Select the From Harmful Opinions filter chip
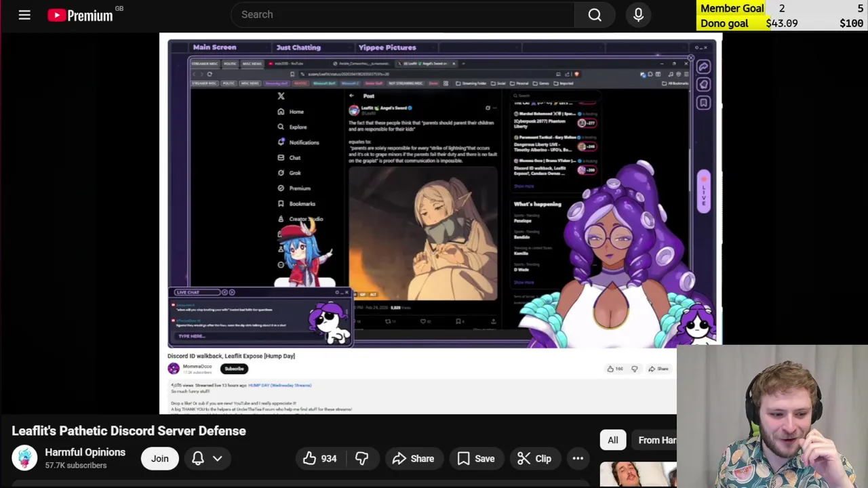Image resolution: width=868 pixels, height=488 pixels. (655, 441)
